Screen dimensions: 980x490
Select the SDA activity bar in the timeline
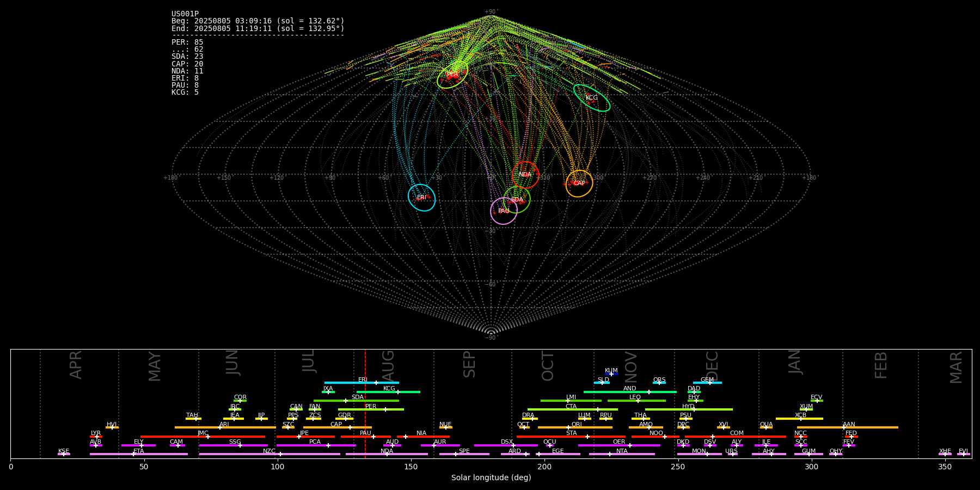[356, 401]
